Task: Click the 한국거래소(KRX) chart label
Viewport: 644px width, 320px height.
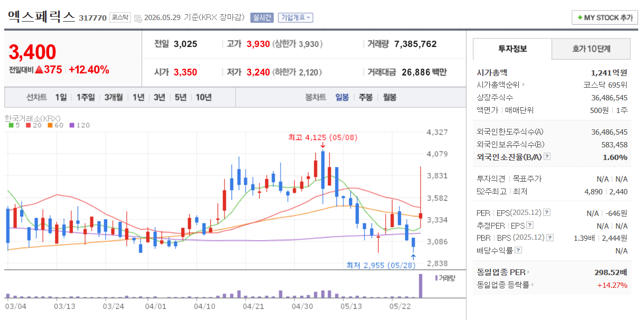Action: coord(33,118)
